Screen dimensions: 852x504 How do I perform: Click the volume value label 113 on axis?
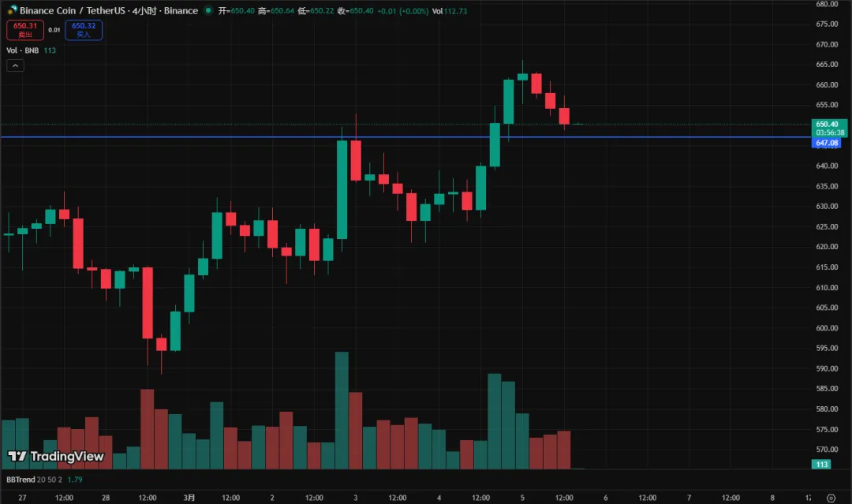821,465
